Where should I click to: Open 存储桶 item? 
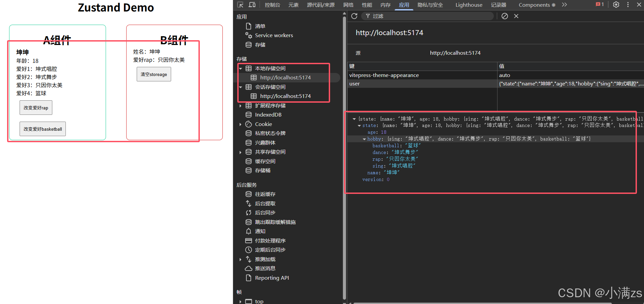263,170
